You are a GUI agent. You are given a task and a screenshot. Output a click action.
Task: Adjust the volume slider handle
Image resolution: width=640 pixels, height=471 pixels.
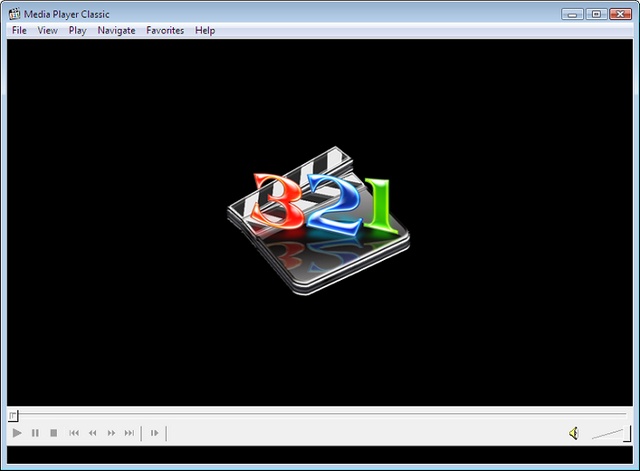click(627, 433)
